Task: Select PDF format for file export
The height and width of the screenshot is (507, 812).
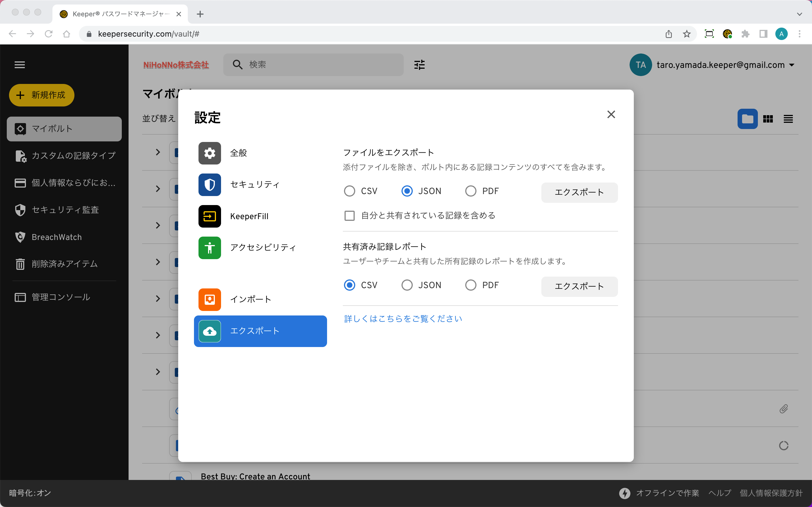Action: point(471,191)
